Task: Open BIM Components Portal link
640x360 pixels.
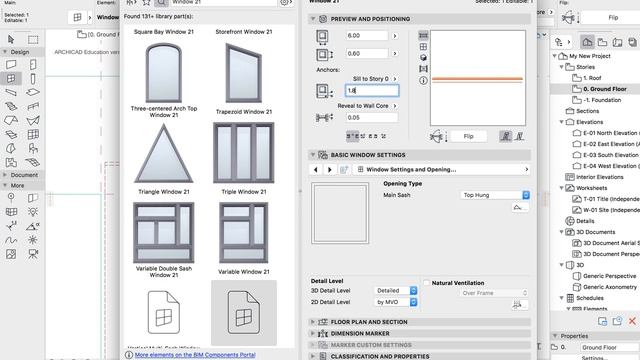Action: point(195,355)
